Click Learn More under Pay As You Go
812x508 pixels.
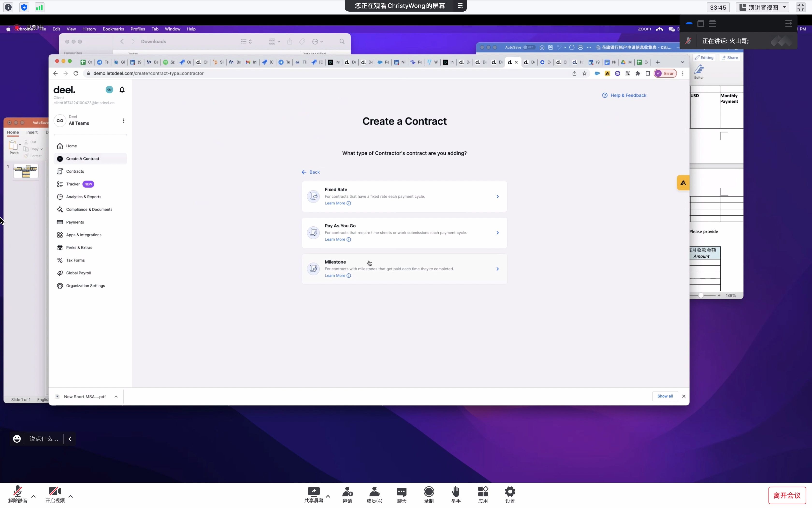[x=338, y=239]
